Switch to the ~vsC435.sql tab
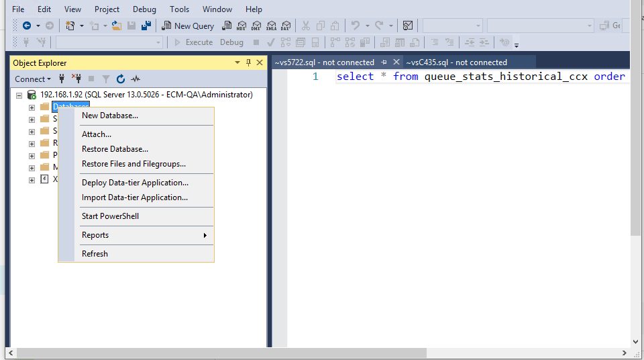Screen dimensions: 644x360 tap(455, 62)
